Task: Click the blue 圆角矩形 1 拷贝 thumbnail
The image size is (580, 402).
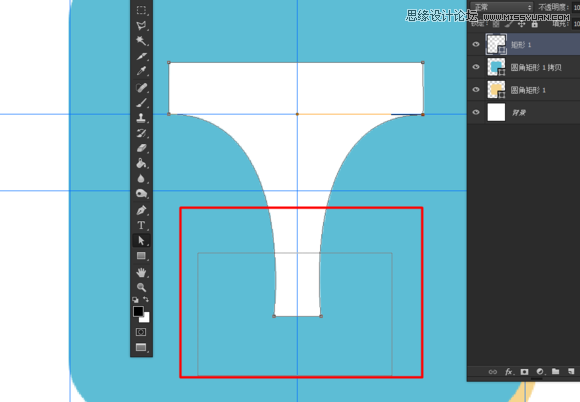Action: [x=496, y=67]
